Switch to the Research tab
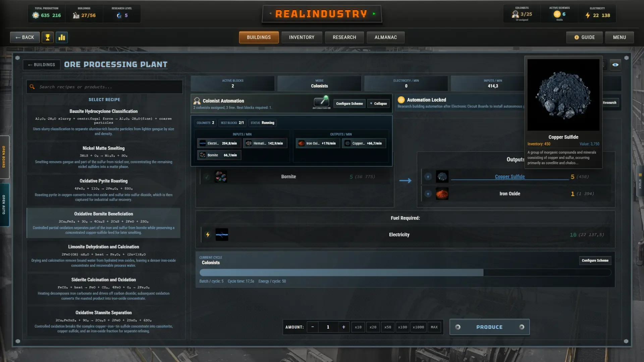 [344, 37]
